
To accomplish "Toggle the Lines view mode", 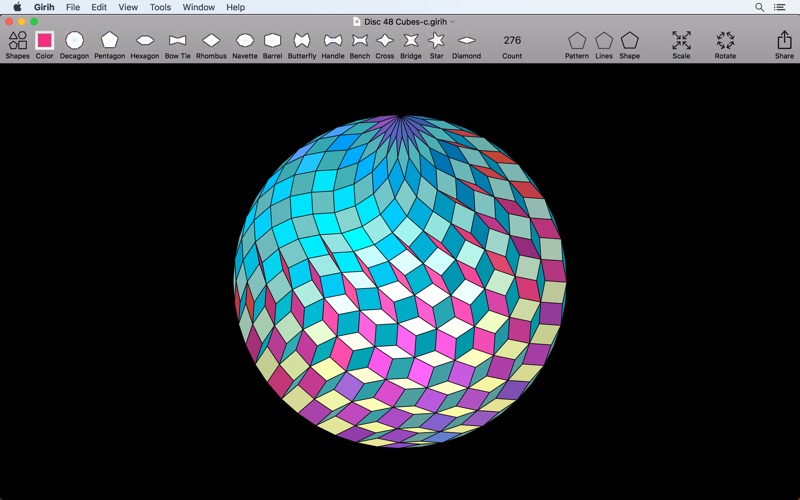I will click(x=604, y=41).
